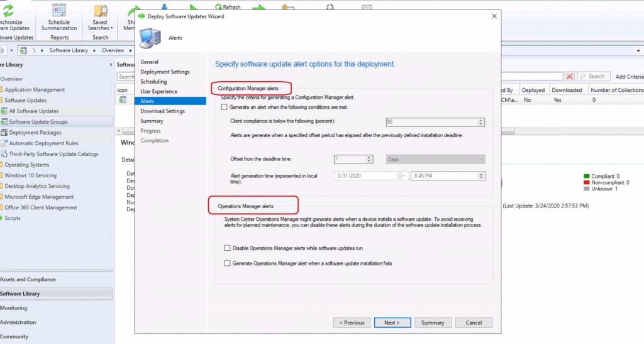Screen dimensions: 644x344
Task: Go to General wizard page
Action: (x=150, y=62)
